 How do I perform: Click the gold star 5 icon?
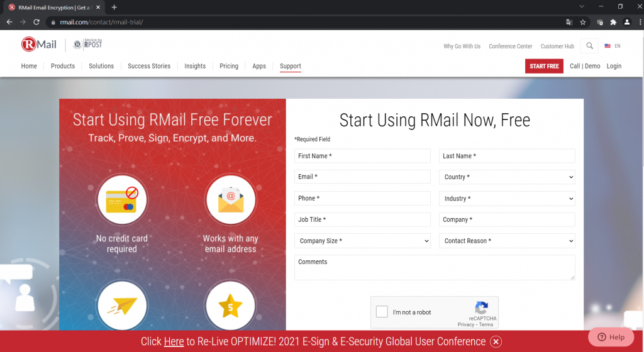click(x=230, y=305)
